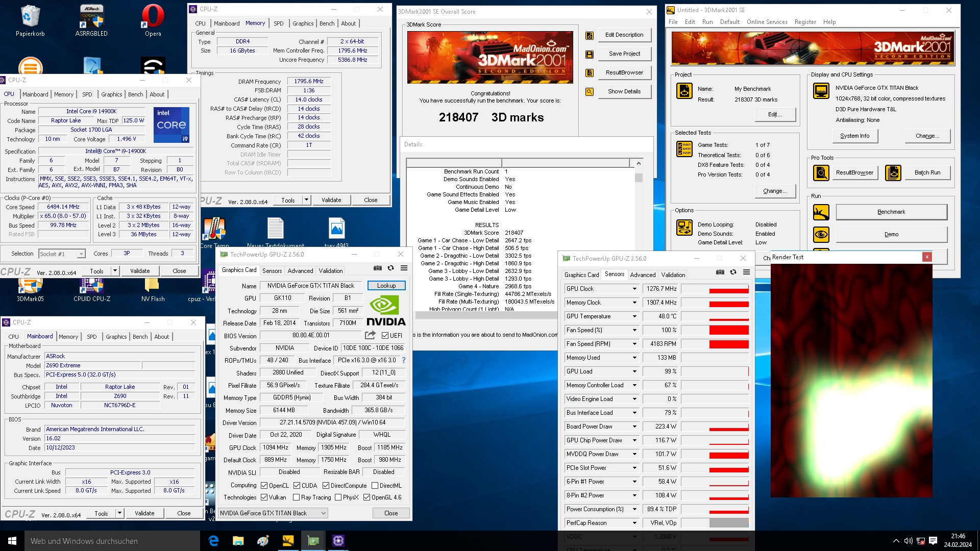Screen dimensions: 980x551
Task: Toggle the OpenGL 4.6 checkbox
Action: (366, 497)
